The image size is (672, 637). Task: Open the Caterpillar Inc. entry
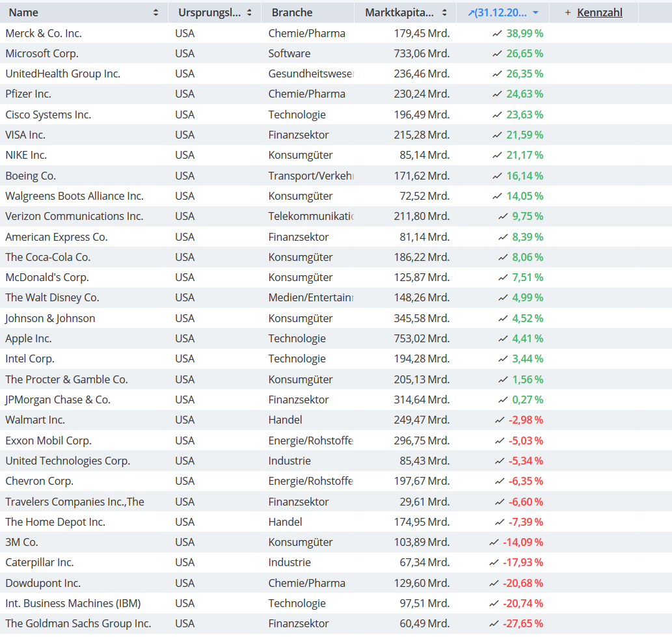(x=40, y=562)
